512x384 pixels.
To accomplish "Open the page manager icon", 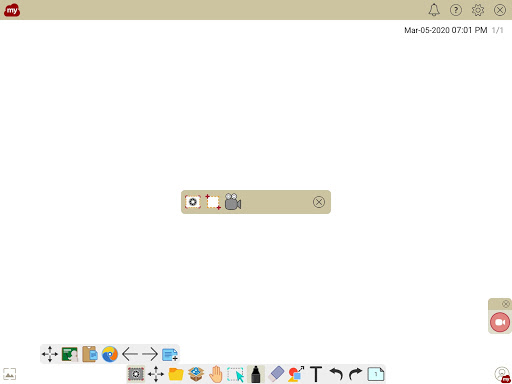I will [x=376, y=374].
